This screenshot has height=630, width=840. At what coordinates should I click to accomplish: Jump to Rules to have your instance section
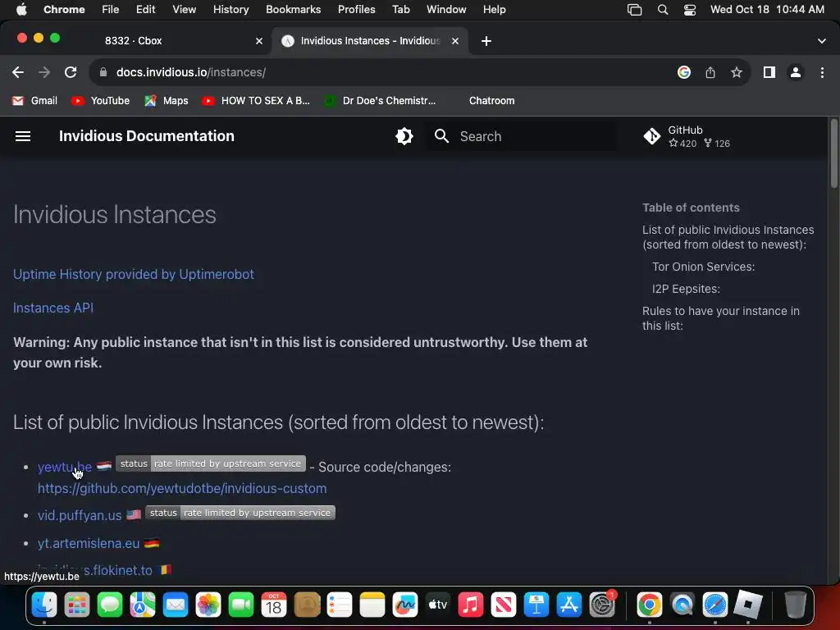[x=720, y=318]
